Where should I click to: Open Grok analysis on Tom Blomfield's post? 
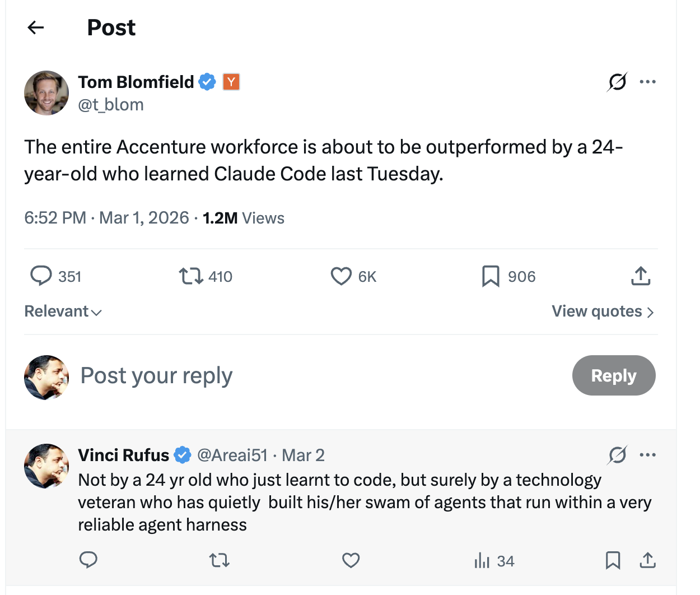pos(617,81)
